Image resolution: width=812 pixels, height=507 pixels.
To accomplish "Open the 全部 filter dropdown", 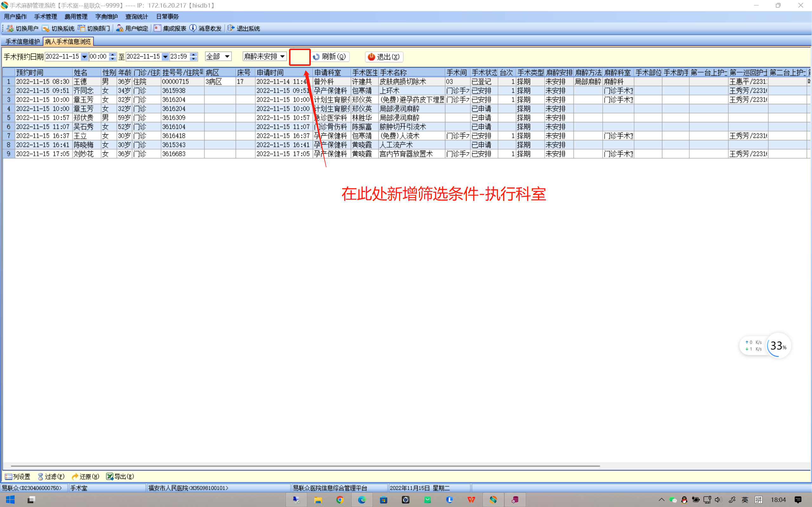I will point(227,56).
